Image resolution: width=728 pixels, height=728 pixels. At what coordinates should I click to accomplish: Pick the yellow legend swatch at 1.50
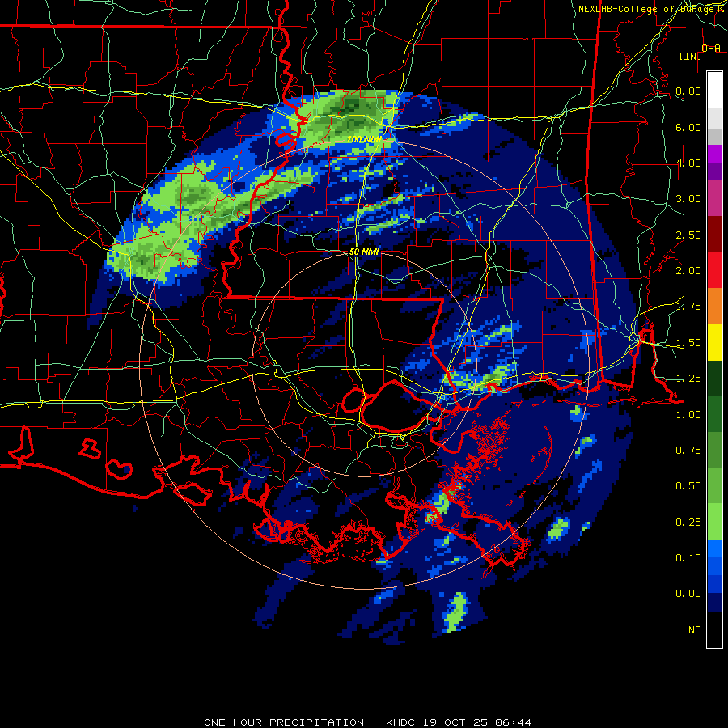[x=714, y=342]
